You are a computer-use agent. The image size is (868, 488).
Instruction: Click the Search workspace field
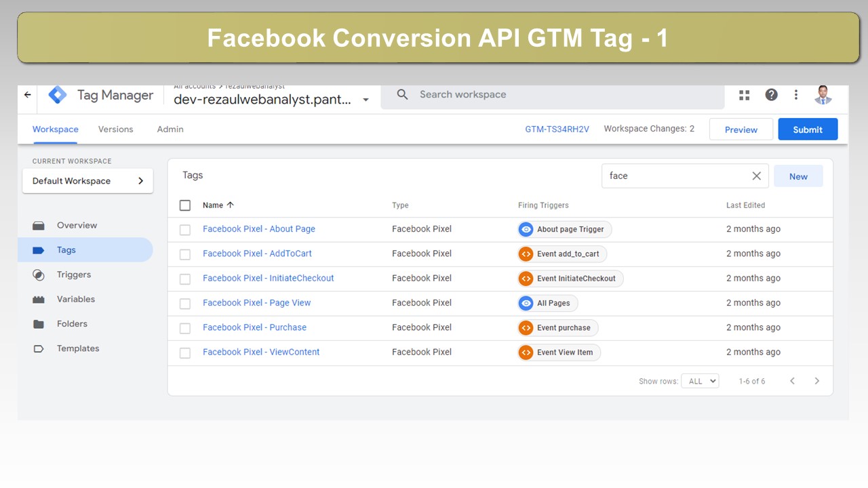tap(553, 95)
